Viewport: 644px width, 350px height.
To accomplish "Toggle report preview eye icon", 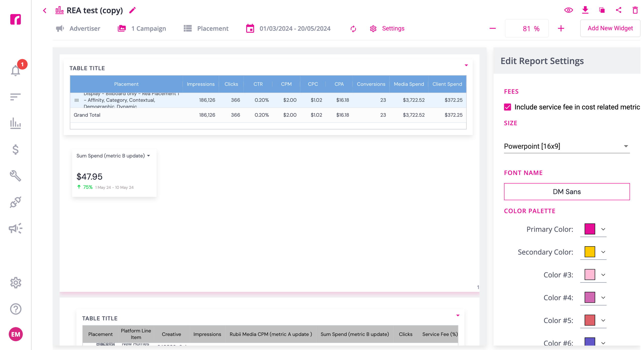I will pos(568,10).
